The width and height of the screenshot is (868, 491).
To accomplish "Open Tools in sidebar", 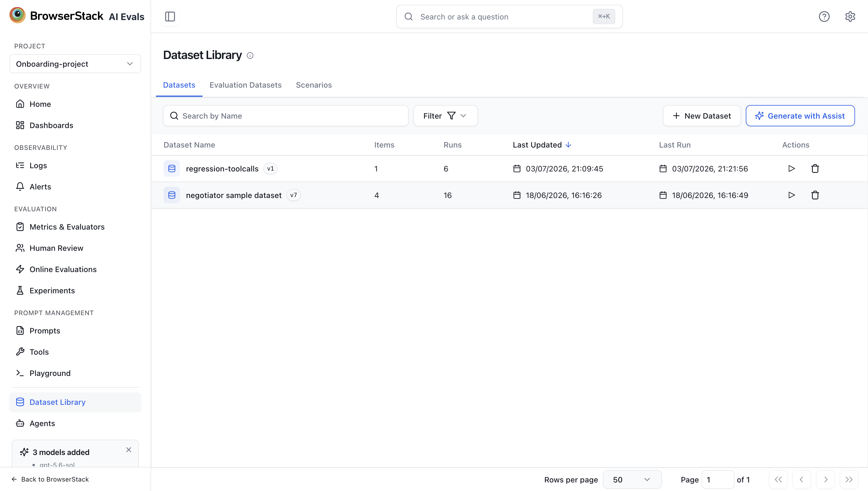I will pos(75,352).
